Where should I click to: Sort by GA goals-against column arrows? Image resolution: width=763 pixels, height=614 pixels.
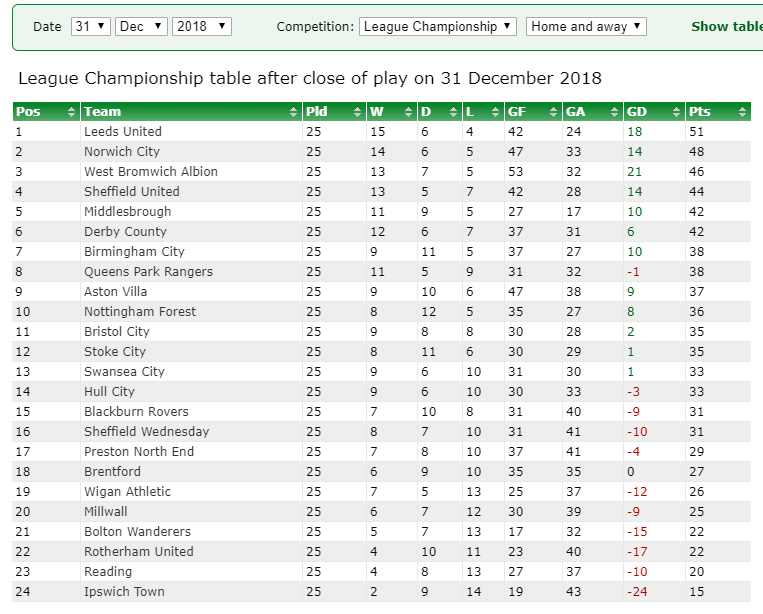(x=615, y=112)
